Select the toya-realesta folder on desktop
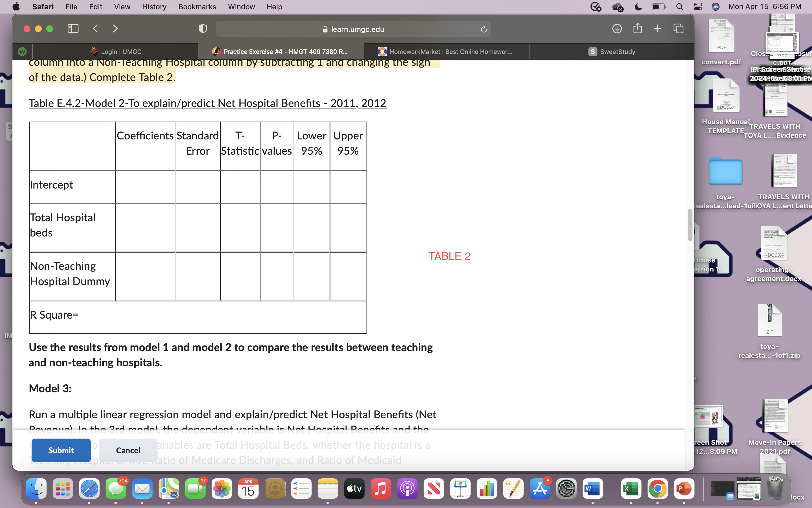 [725, 182]
